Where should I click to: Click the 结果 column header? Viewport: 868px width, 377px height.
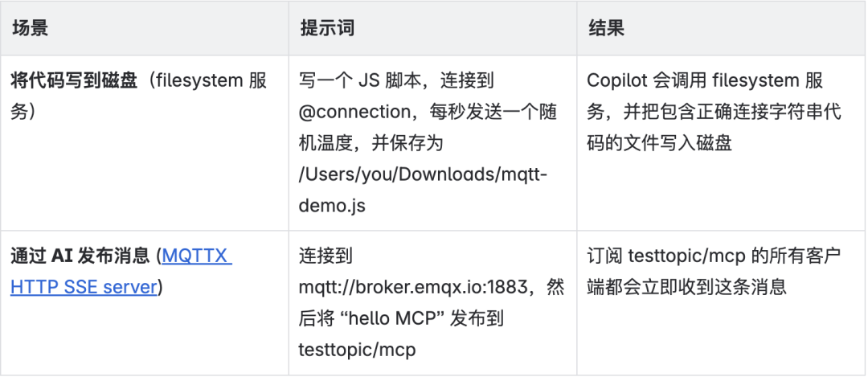(x=606, y=28)
